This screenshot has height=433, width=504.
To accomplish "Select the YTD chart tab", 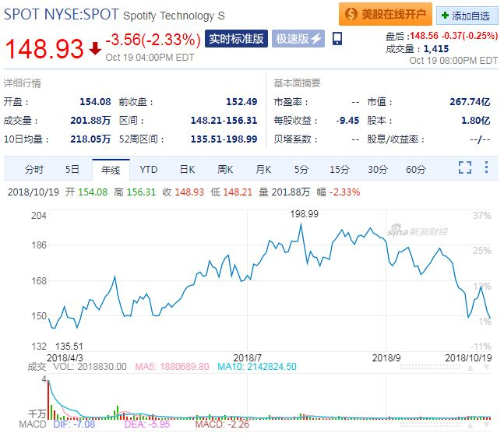I will point(149,169).
